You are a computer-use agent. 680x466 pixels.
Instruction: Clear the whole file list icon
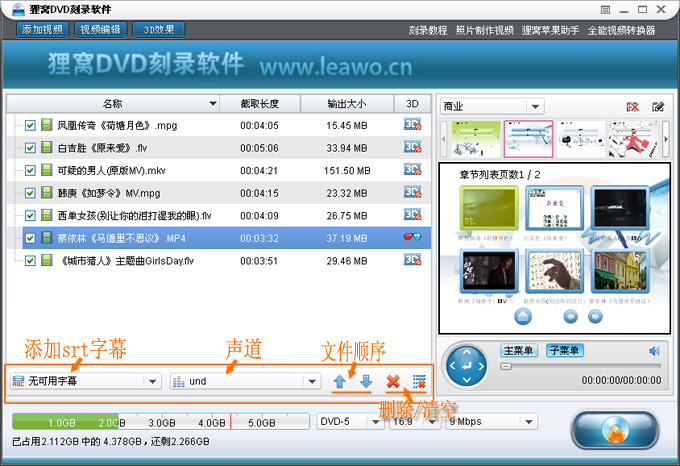pyautogui.click(x=419, y=381)
